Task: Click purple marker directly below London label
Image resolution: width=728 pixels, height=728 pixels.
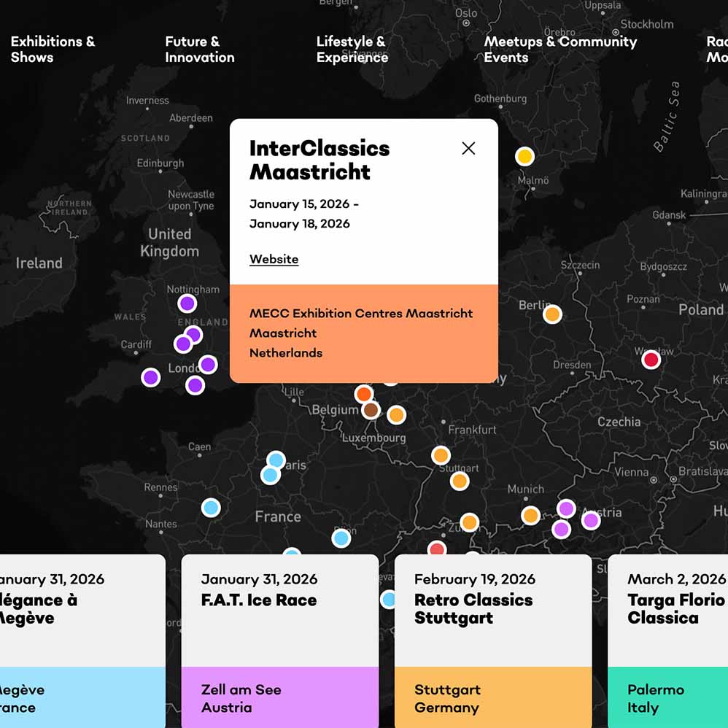Action: point(195,385)
